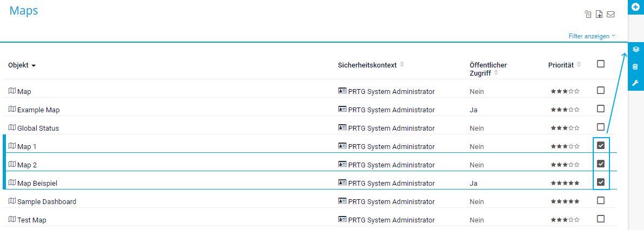
Task: Sort by the Öffentlicher Zugriff column
Action: pyautogui.click(x=496, y=73)
